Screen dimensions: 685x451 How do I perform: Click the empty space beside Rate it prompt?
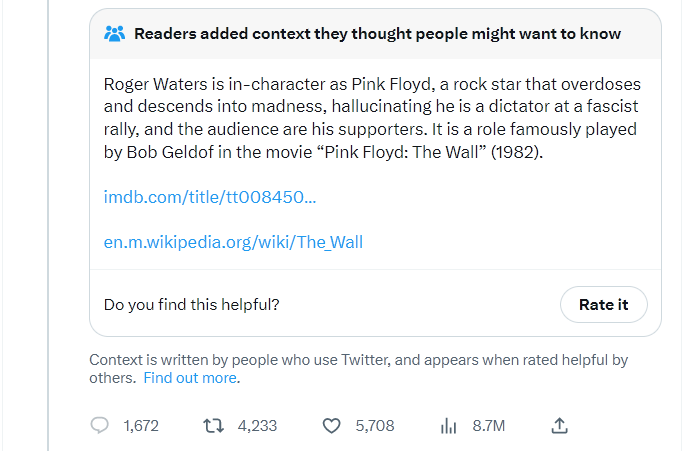[420, 305]
